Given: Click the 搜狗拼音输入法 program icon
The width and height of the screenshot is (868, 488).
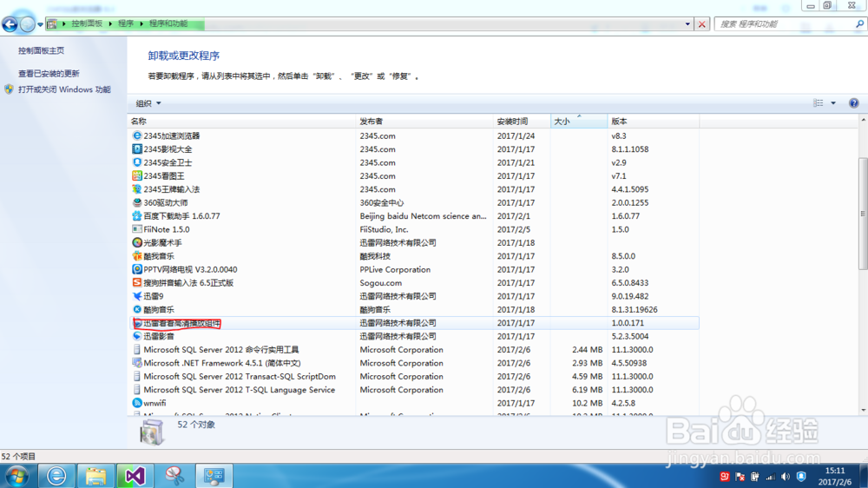Looking at the screenshot, I should pyautogui.click(x=137, y=282).
